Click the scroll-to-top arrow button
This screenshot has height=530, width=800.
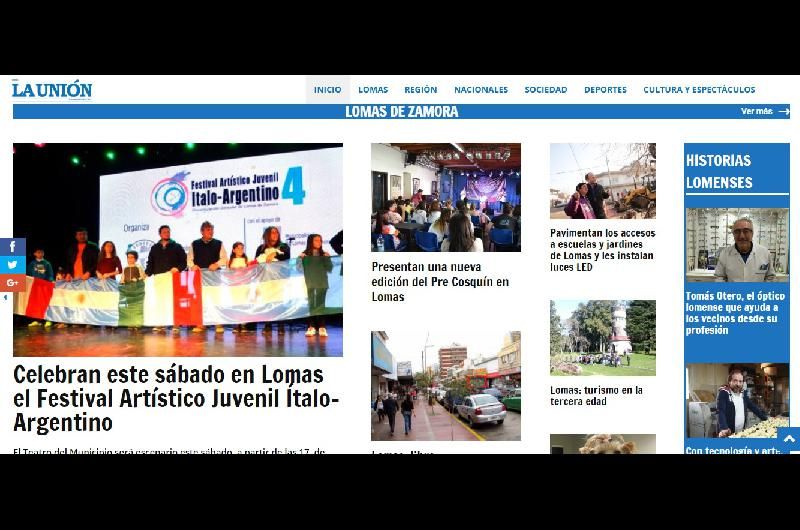(x=788, y=439)
